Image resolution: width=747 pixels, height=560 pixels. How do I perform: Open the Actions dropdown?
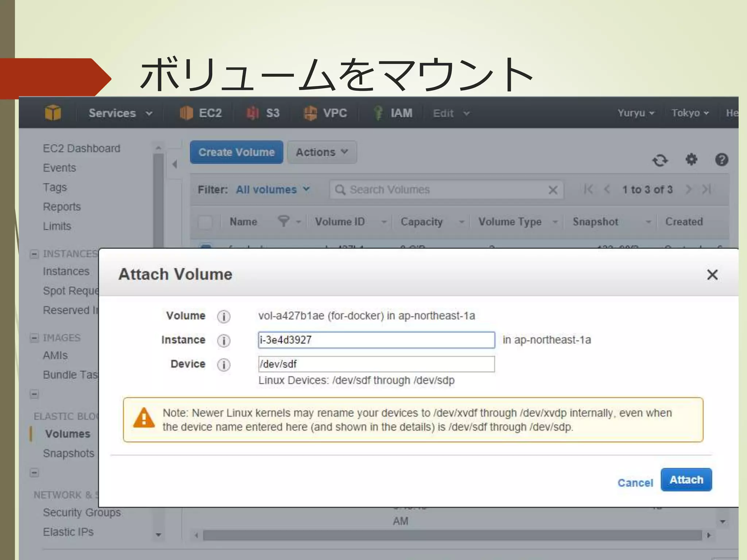pos(321,152)
